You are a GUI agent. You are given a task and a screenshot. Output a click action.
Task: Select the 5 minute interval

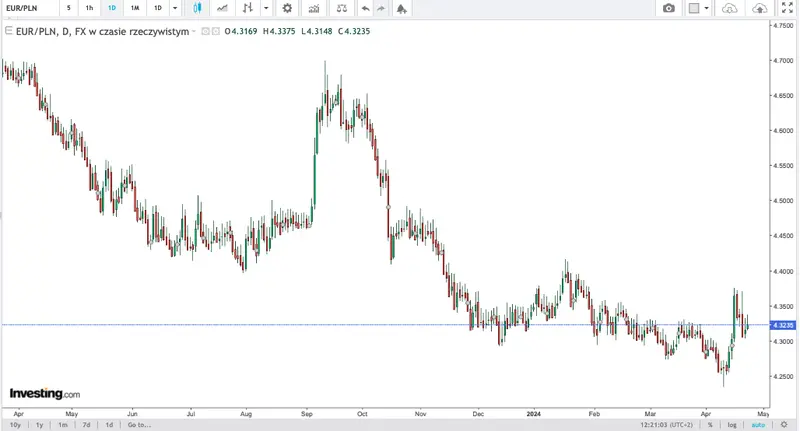click(x=69, y=8)
